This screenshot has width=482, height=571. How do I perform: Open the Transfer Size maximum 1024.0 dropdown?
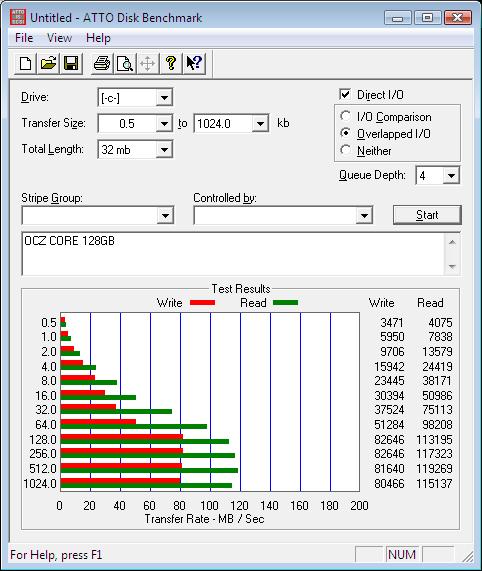click(x=260, y=124)
